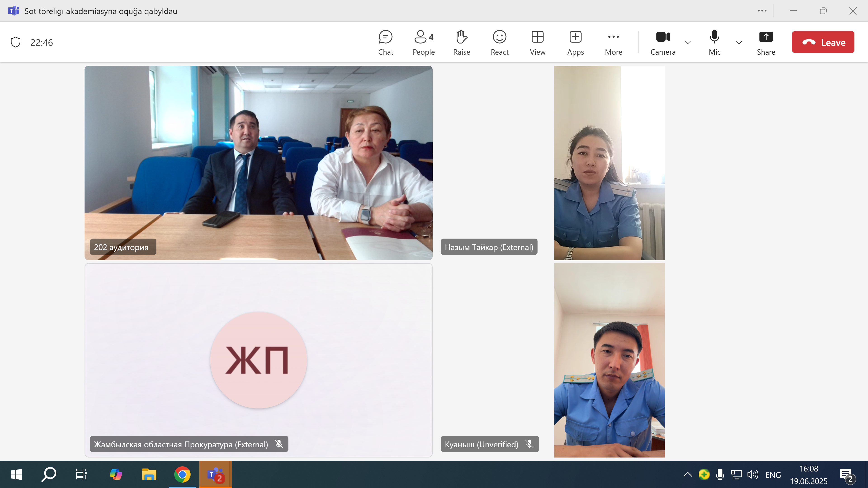Image resolution: width=868 pixels, height=488 pixels.
Task: Open the volume control tray icon
Action: (753, 474)
